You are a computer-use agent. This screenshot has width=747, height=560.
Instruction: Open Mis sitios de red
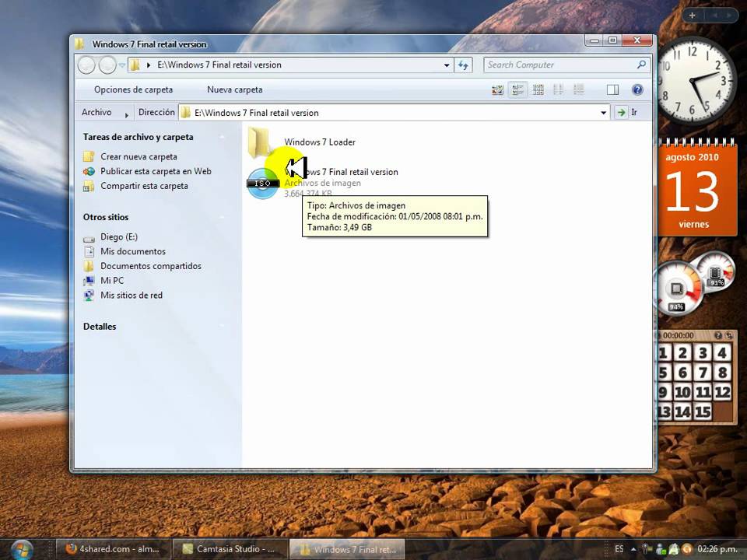pyautogui.click(x=131, y=296)
